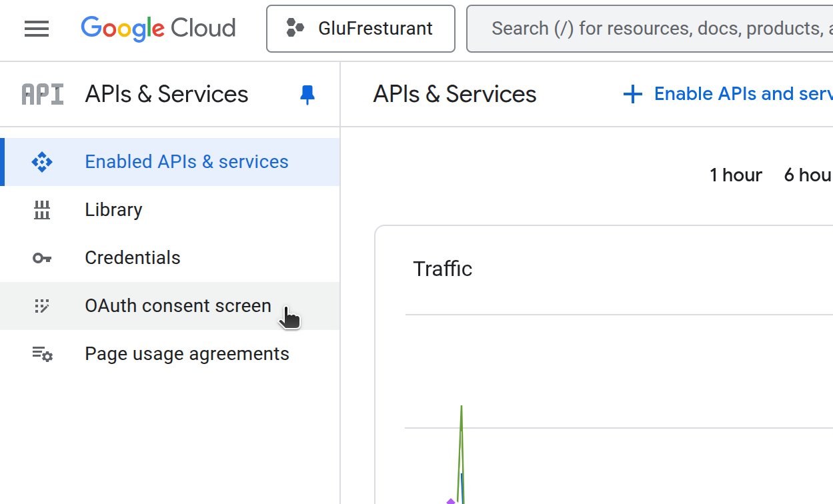Viewport: 833px width, 504px height.
Task: Click Enable APIs and services link
Action: (x=742, y=94)
